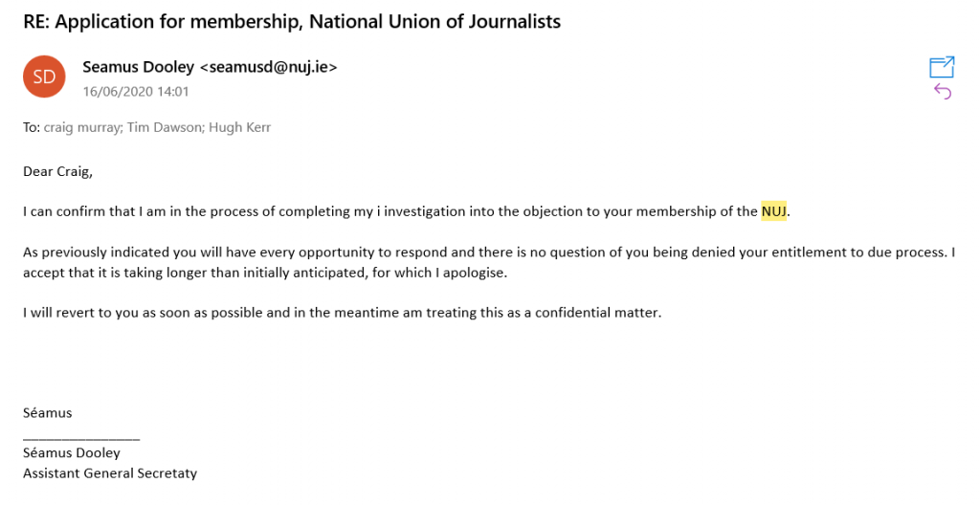Click Assistant General Secretaty title line
980x505 pixels.
pos(110,473)
